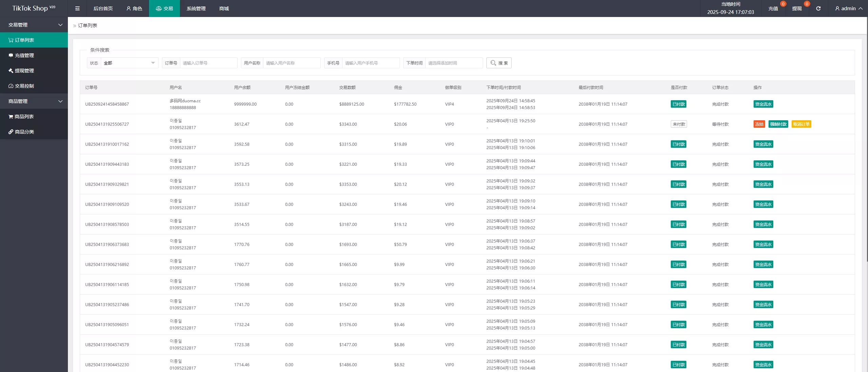Open 商品分类 in the sidebar

click(x=24, y=132)
